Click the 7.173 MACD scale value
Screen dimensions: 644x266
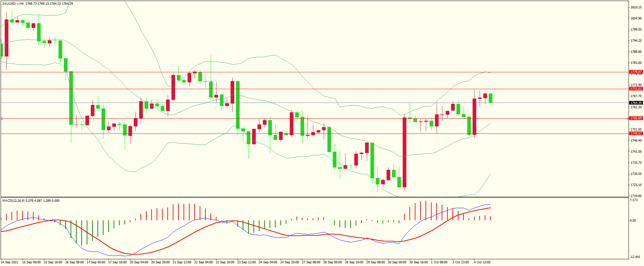coord(634,200)
